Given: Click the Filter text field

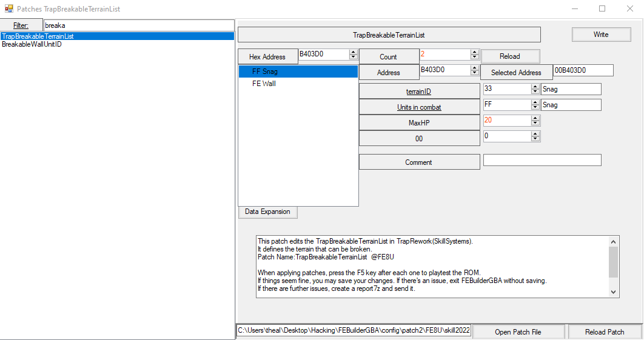Looking at the screenshot, I should click(x=138, y=25).
